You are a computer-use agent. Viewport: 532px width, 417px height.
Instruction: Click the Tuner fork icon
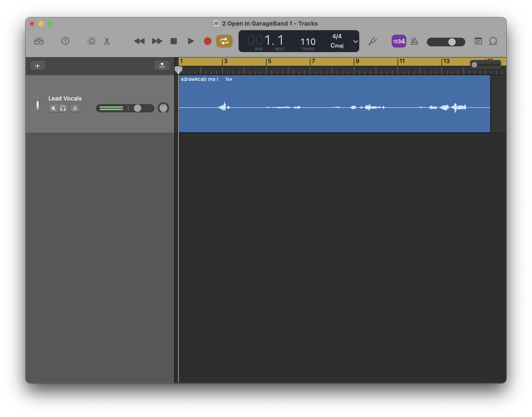tap(372, 41)
